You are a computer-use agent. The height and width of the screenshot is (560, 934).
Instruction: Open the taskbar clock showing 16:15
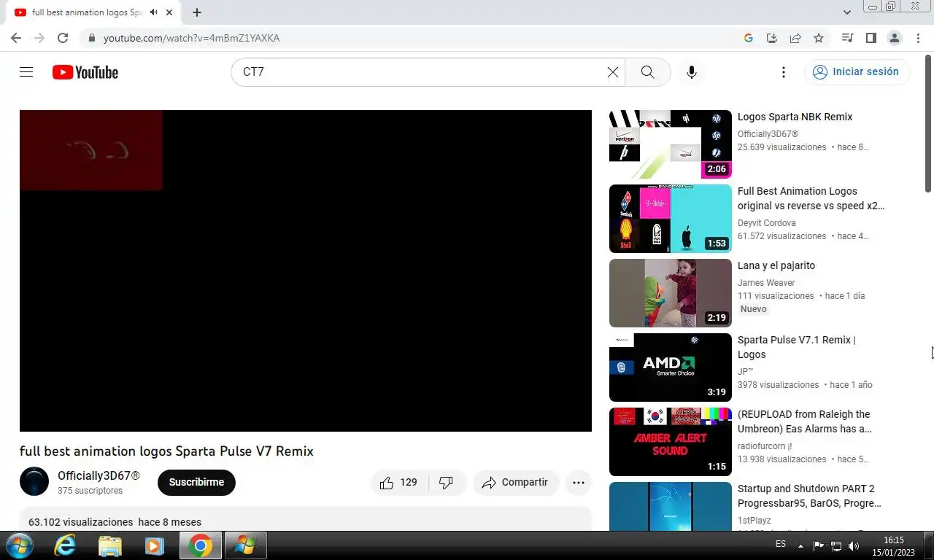point(893,546)
